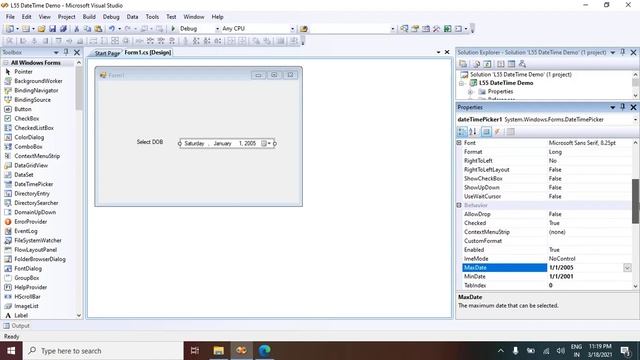Open Properties Window from main toolbar icon

click(415, 29)
